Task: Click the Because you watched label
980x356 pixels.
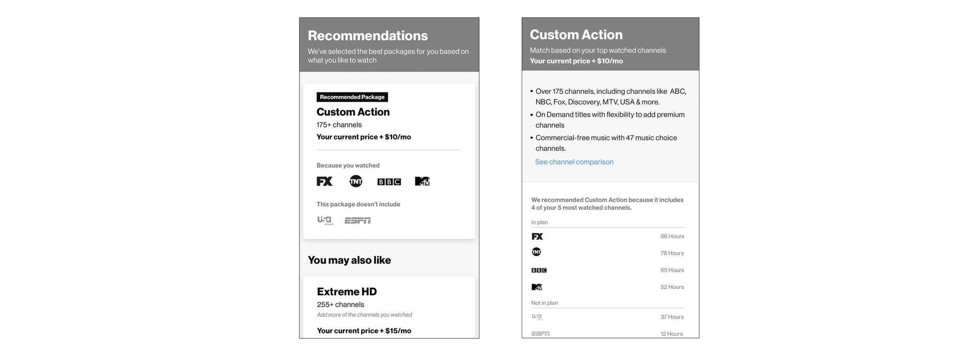Action: (348, 165)
